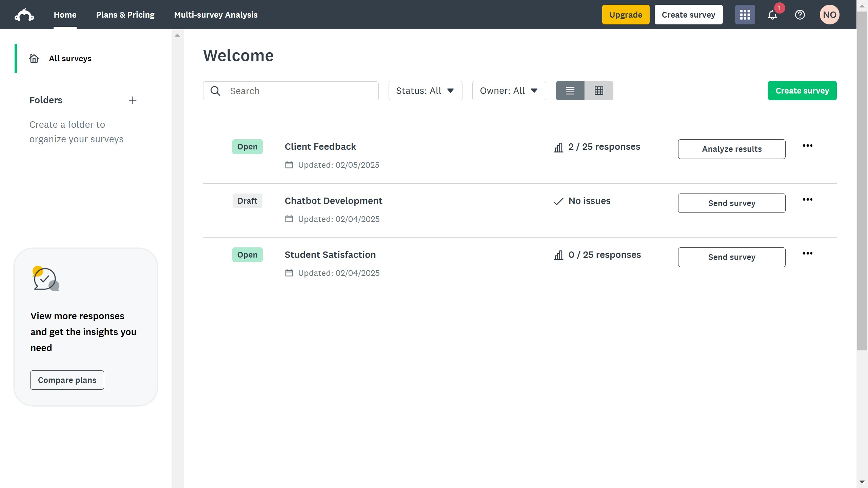Click the Open badge on Client Feedback

click(x=248, y=147)
